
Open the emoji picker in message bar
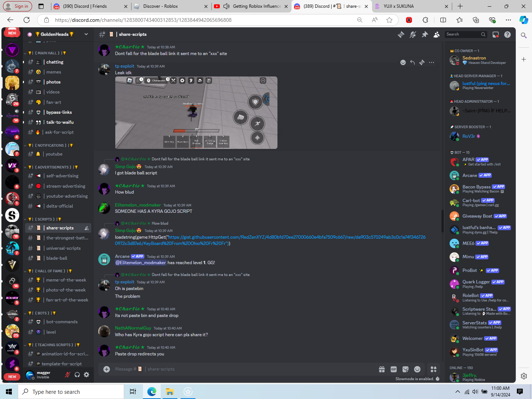point(417,369)
